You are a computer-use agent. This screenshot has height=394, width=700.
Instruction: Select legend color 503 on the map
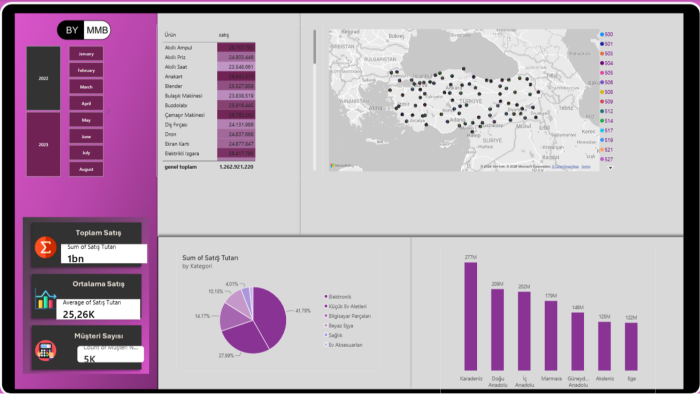click(606, 54)
